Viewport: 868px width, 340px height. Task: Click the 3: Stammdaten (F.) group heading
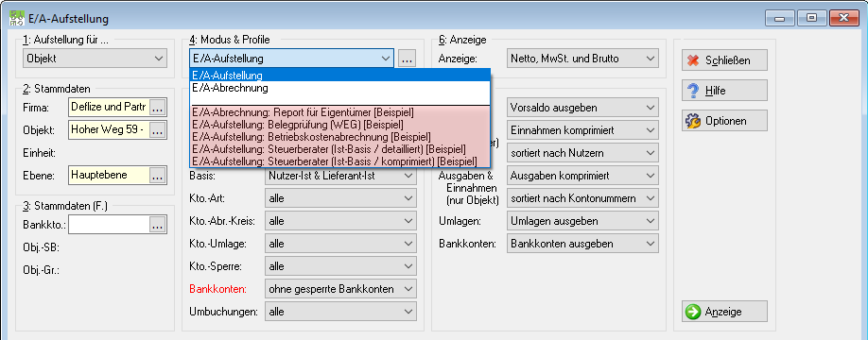(64, 206)
